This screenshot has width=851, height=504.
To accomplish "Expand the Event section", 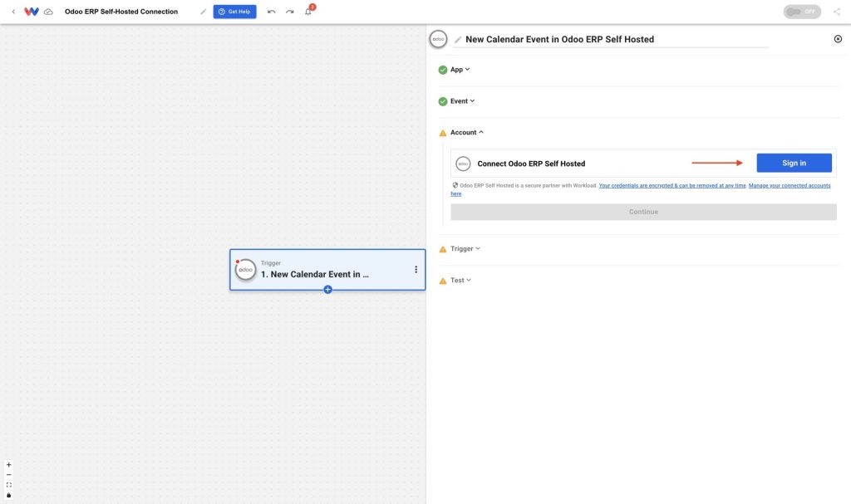I will (x=462, y=101).
